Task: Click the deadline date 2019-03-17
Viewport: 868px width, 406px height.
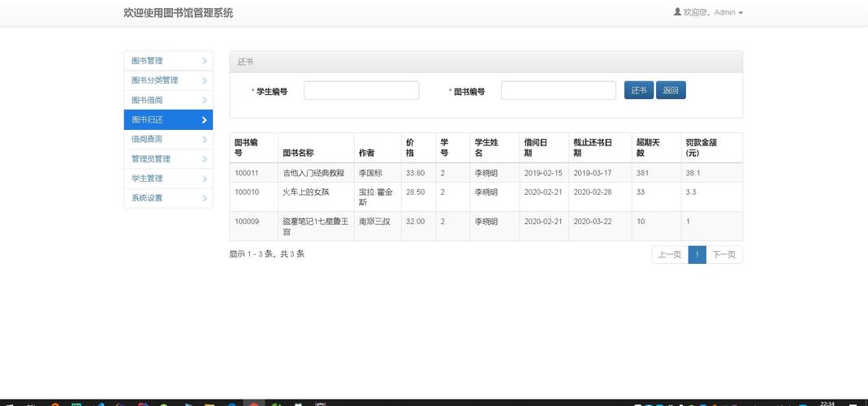Action: coord(592,173)
